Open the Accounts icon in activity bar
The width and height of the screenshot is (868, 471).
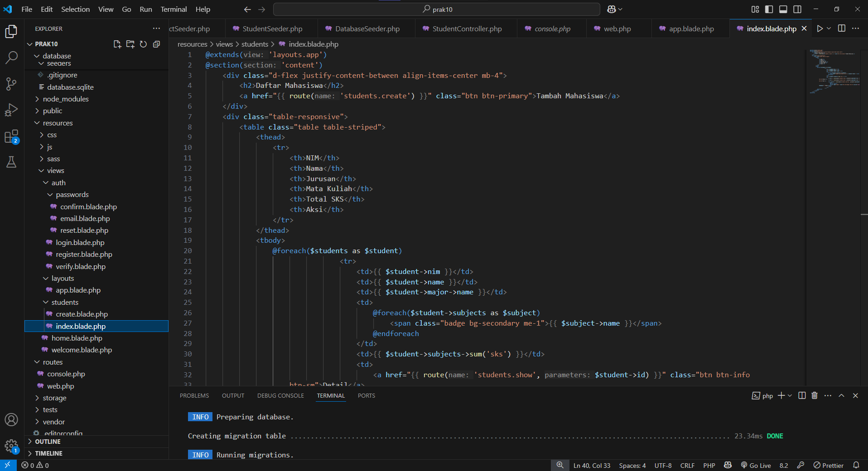click(x=11, y=420)
